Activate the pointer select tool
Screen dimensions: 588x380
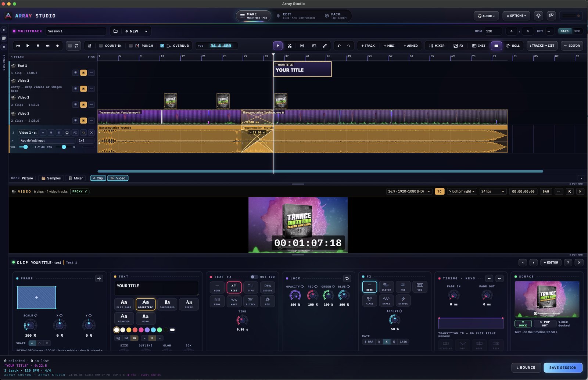tap(278, 46)
